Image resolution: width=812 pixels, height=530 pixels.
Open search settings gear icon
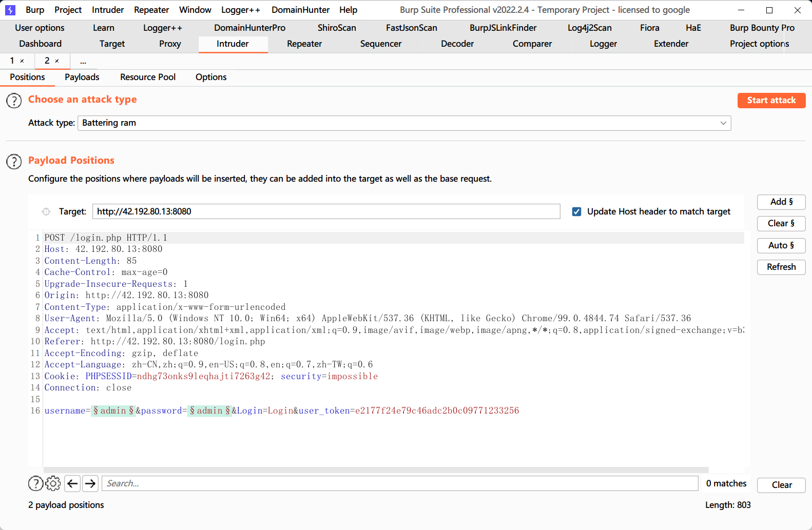click(53, 483)
